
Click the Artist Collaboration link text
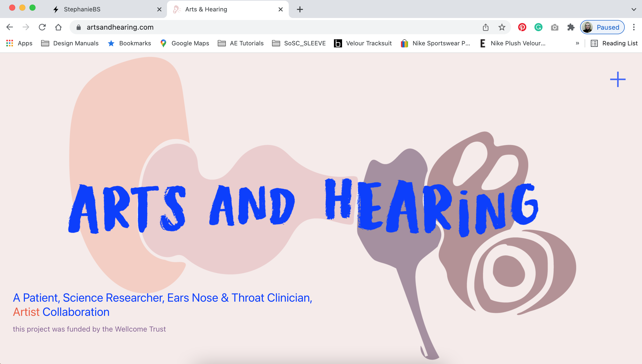click(x=61, y=312)
